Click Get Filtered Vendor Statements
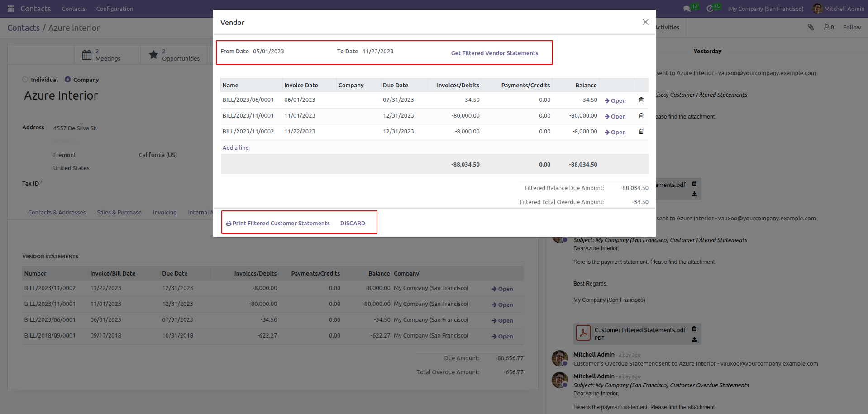Screen dimensions: 868x414 (495, 53)
